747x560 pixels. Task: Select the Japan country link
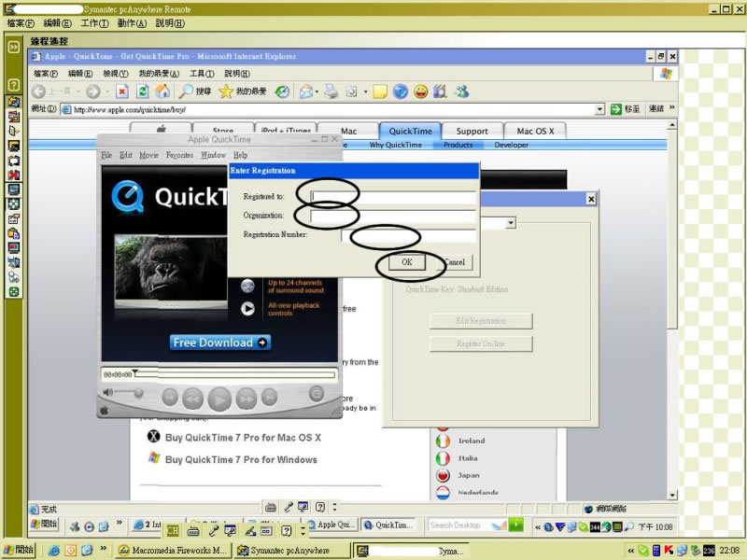(469, 475)
